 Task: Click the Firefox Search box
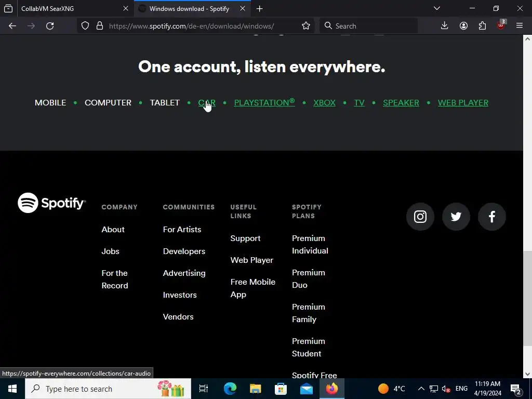tap(368, 26)
